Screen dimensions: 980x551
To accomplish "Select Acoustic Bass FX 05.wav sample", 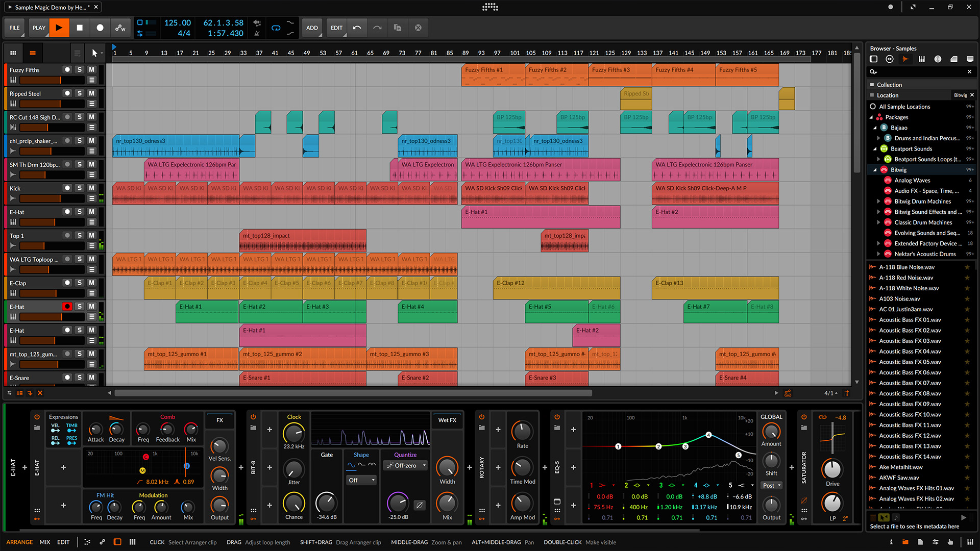I will click(x=910, y=362).
